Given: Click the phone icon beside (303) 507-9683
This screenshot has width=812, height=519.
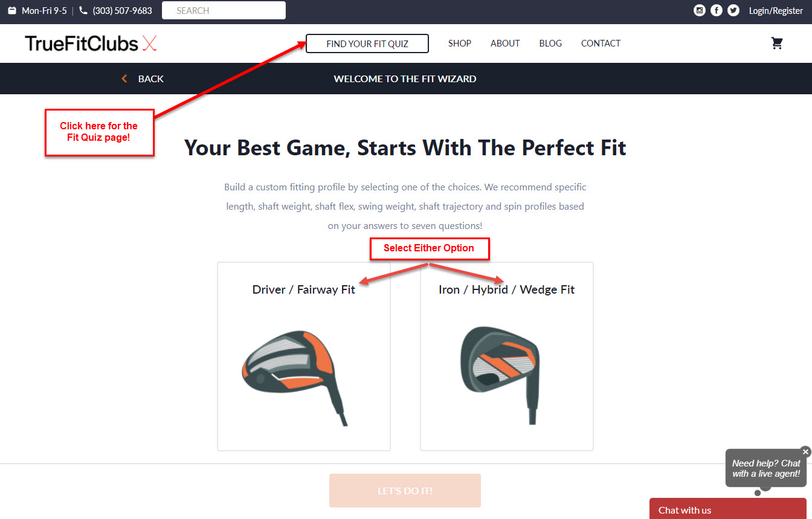Looking at the screenshot, I should pos(83,10).
